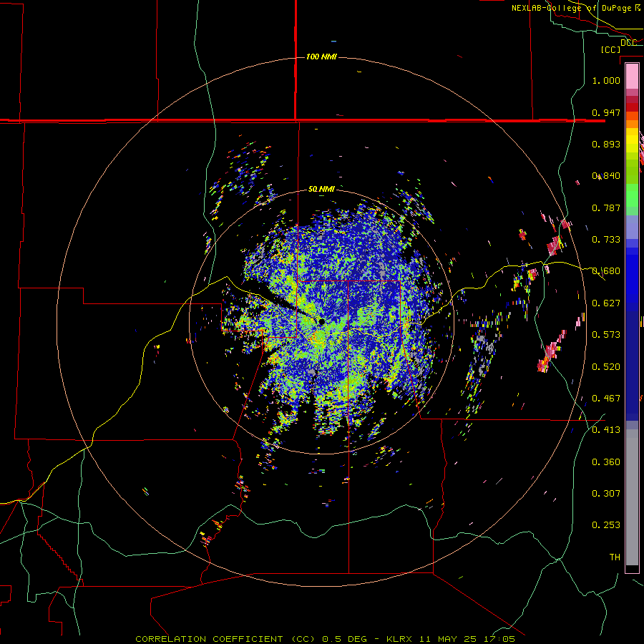Select the 0.520 legend value
This screenshot has height=644, width=644.
tap(606, 367)
